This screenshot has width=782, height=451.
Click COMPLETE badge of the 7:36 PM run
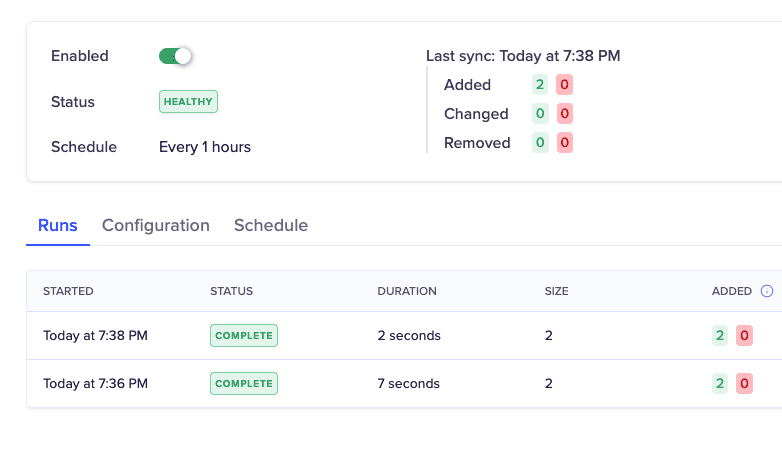click(244, 383)
